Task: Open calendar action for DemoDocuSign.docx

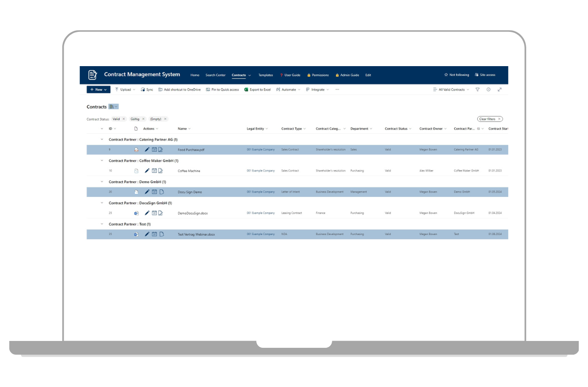Action: click(154, 213)
